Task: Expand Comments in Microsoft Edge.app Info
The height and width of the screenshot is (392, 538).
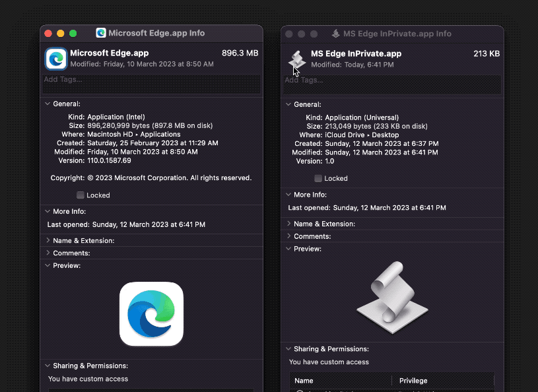Action: coord(48,253)
